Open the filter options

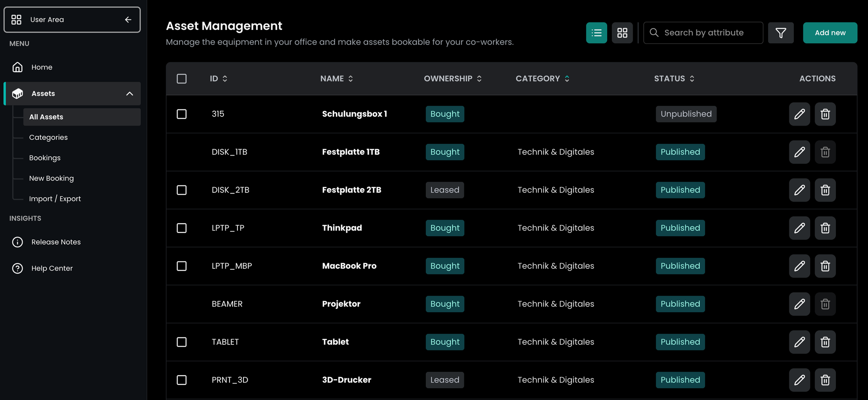(780, 33)
